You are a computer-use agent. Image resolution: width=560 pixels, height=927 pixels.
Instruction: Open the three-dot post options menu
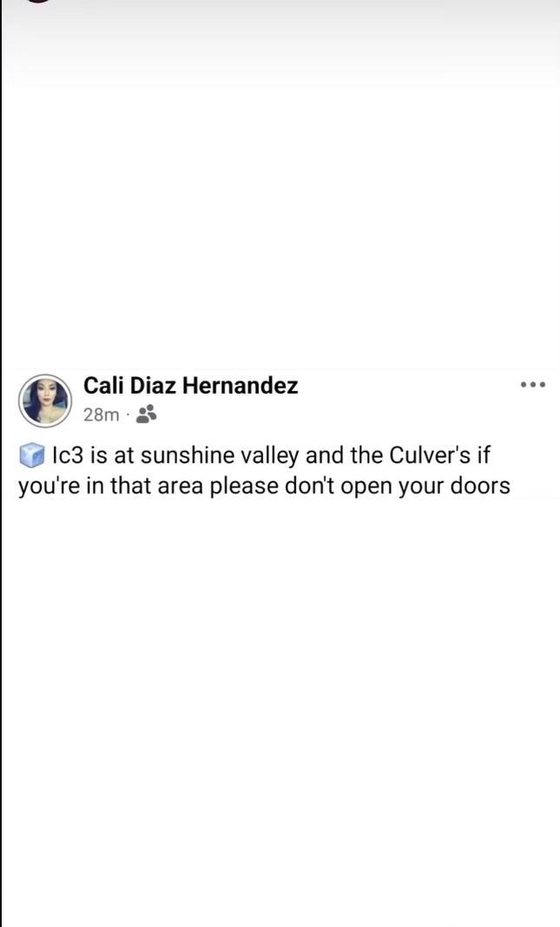click(532, 384)
